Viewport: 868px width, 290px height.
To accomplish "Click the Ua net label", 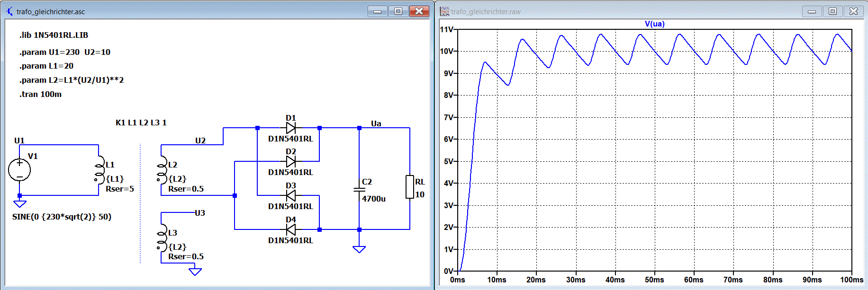I will (376, 123).
